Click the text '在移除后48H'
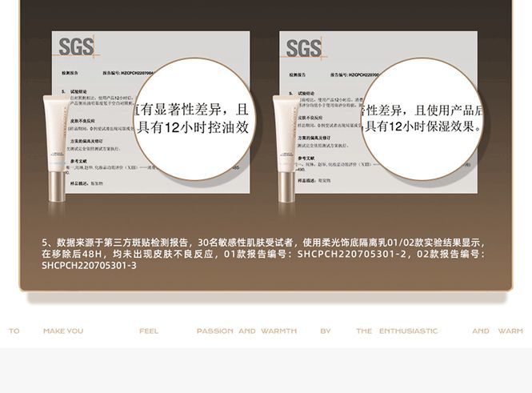The height and width of the screenshot is (393, 532). 72,255
